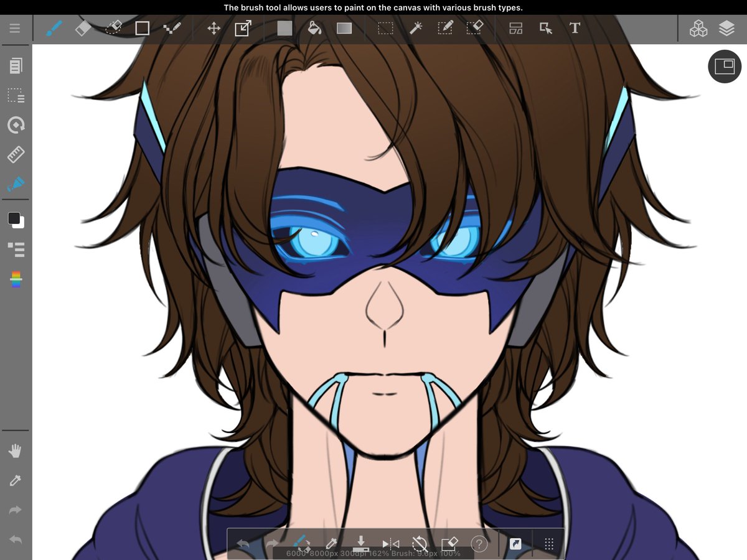Open the ruler snap settings
747x560 pixels.
[16, 155]
